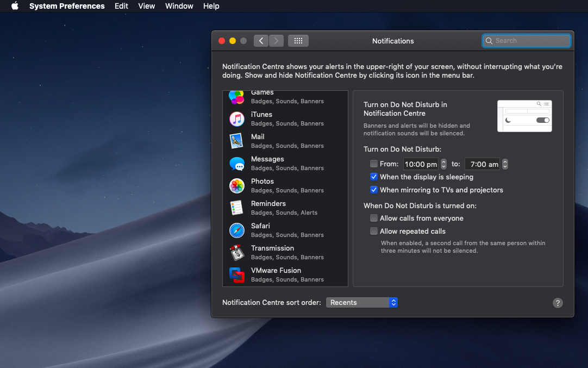
Task: Select Messages in the app list
Action: pos(285,164)
